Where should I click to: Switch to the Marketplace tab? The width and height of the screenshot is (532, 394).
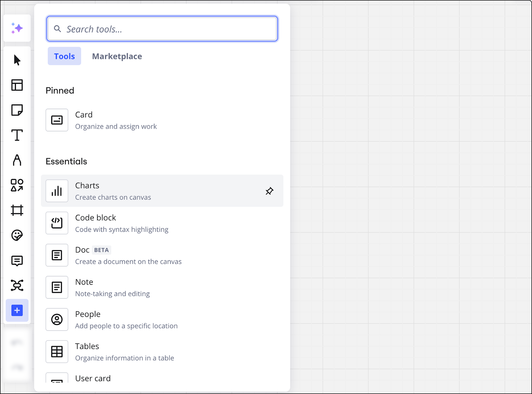point(117,56)
